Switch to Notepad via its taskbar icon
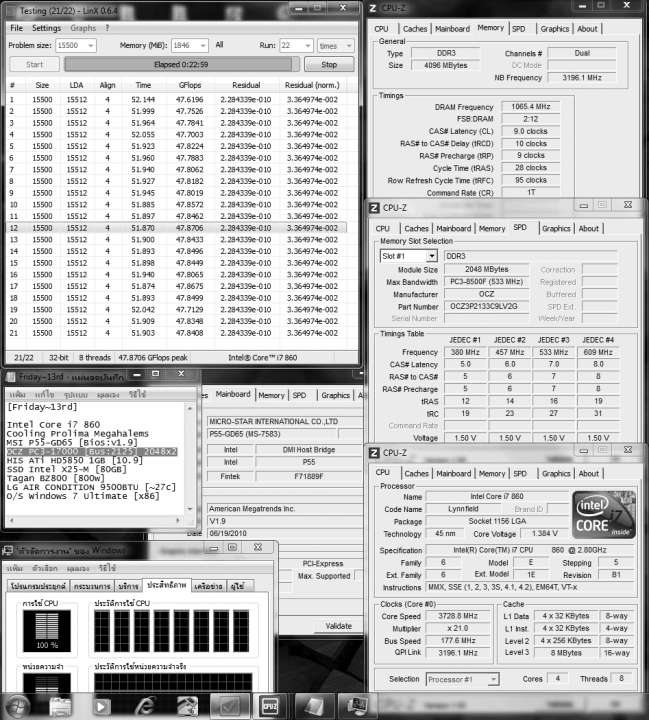Image resolution: width=649 pixels, height=720 pixels. tap(315, 706)
